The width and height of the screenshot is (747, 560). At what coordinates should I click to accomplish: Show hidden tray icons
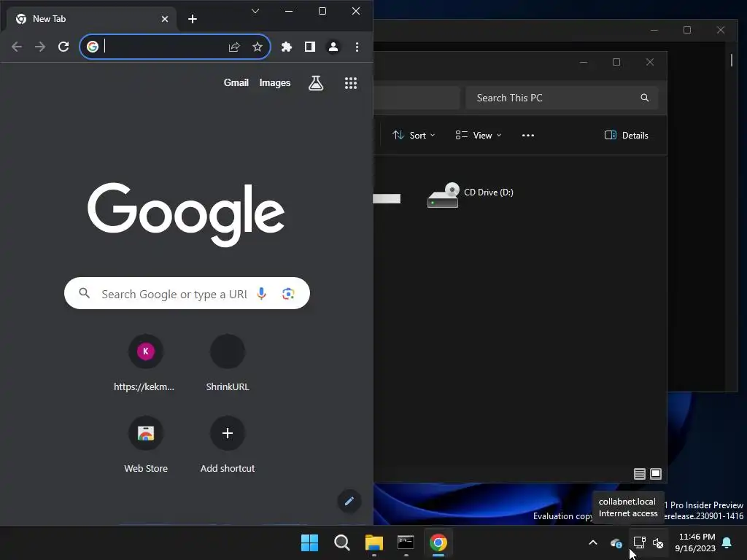(593, 542)
